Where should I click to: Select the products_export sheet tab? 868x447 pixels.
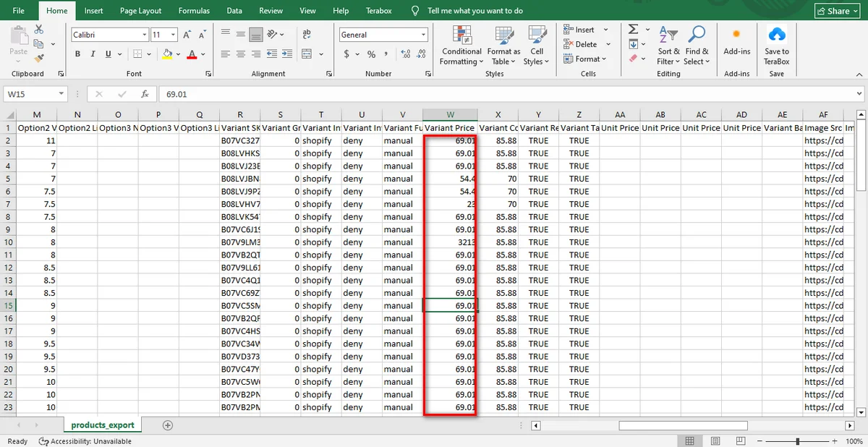coord(103,425)
